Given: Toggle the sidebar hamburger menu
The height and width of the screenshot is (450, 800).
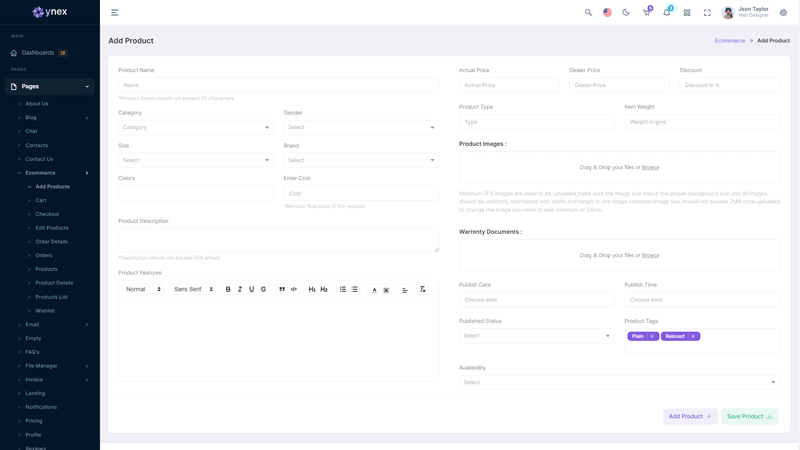Looking at the screenshot, I should point(115,13).
